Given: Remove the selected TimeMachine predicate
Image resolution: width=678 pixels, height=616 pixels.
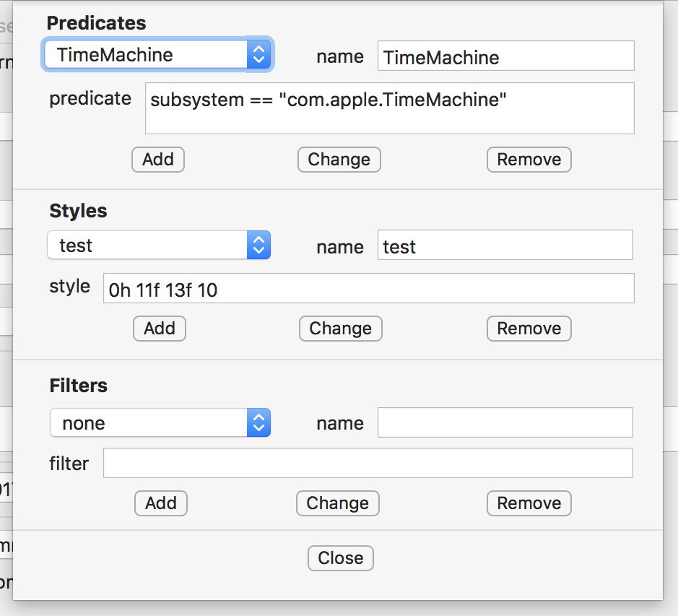Looking at the screenshot, I should 529,160.
